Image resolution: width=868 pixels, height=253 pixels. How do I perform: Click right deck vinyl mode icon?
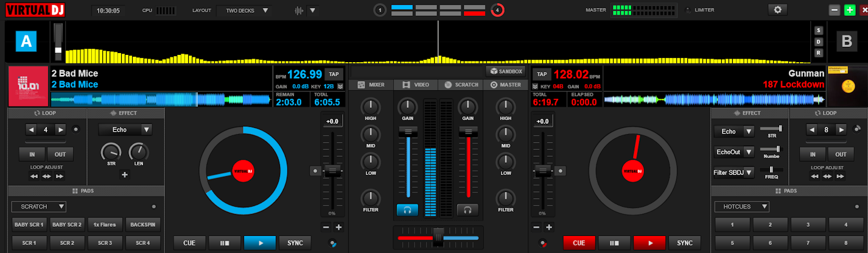pos(542,243)
